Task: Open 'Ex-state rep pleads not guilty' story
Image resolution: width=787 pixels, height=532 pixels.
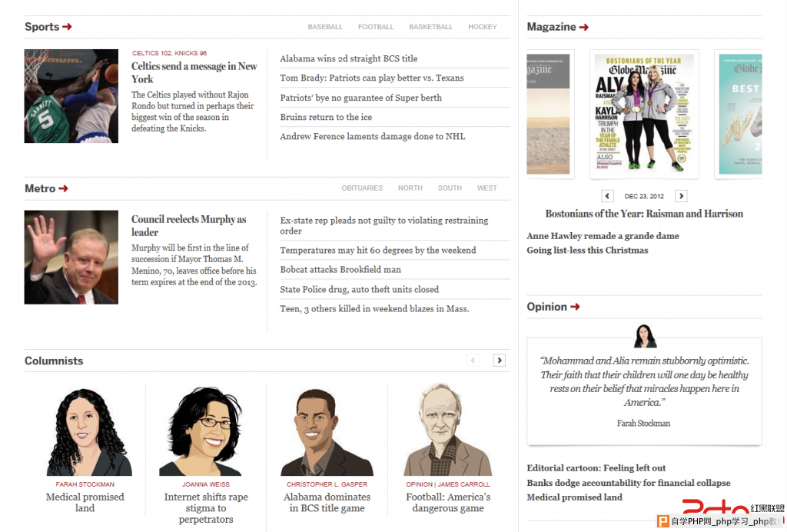Action: pos(384,225)
